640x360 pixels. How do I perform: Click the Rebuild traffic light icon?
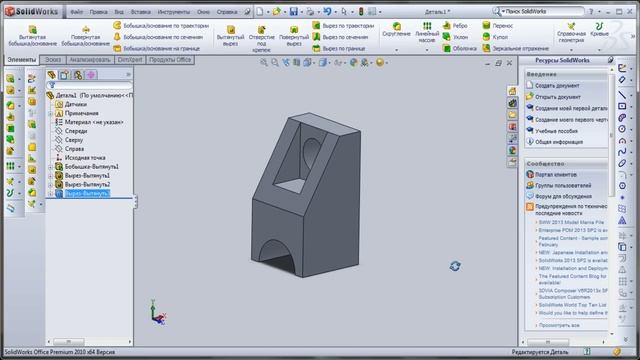pos(361,11)
